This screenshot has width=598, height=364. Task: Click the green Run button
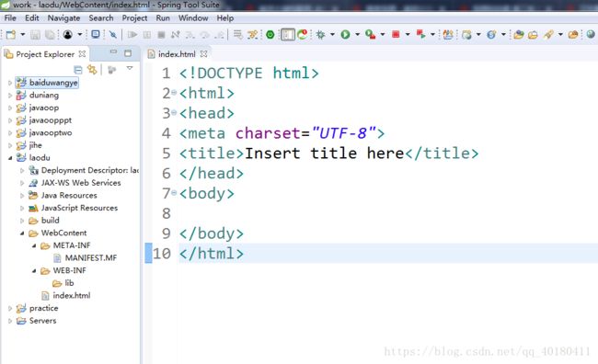346,35
